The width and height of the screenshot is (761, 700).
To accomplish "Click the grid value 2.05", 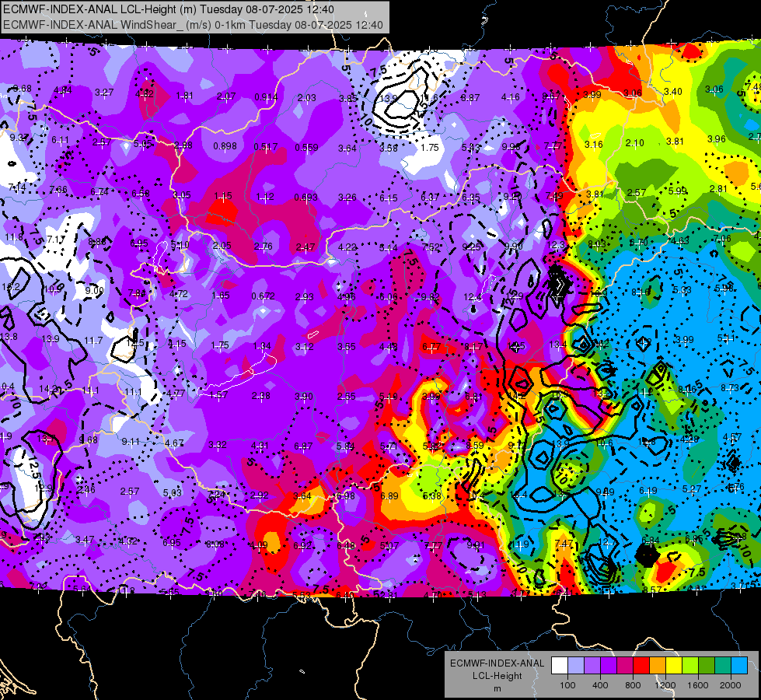I will click(222, 245).
